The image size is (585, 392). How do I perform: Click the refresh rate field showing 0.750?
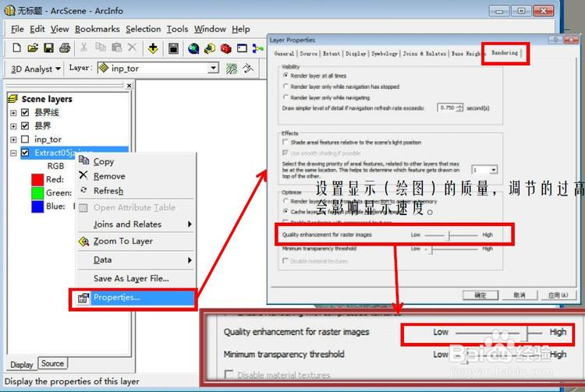click(x=447, y=108)
